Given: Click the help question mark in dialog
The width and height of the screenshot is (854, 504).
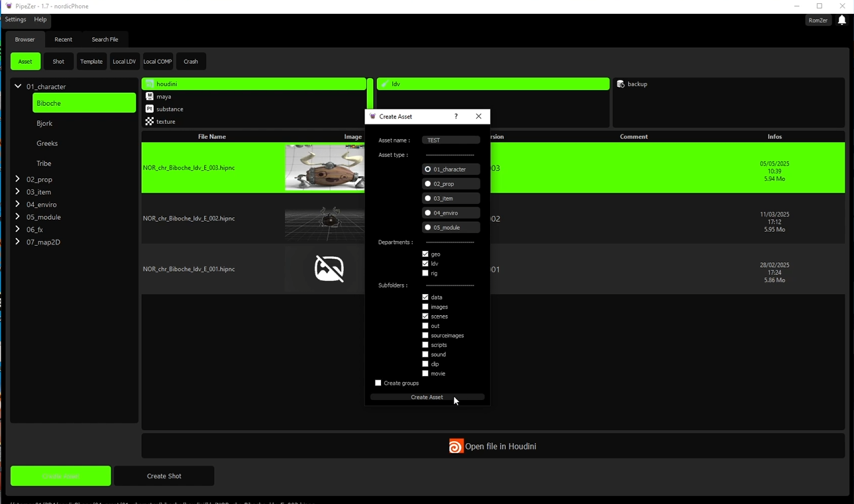Looking at the screenshot, I should (456, 117).
